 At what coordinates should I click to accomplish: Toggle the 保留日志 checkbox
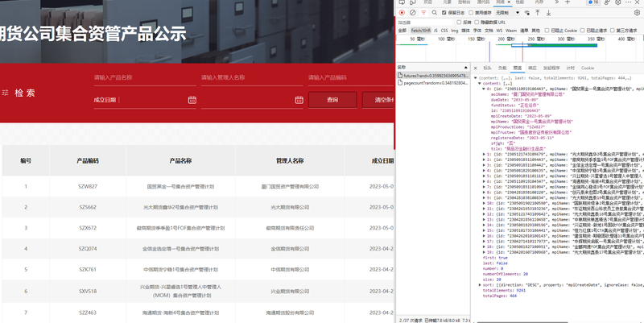tap(444, 13)
